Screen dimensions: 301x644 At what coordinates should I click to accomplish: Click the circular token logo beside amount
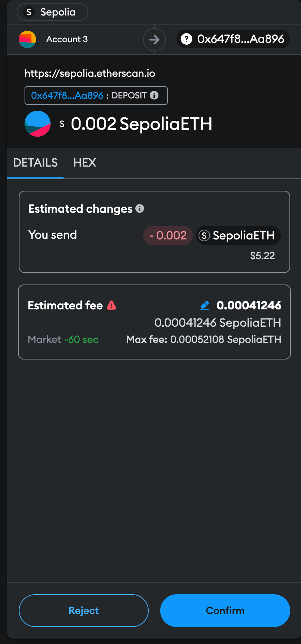[38, 124]
